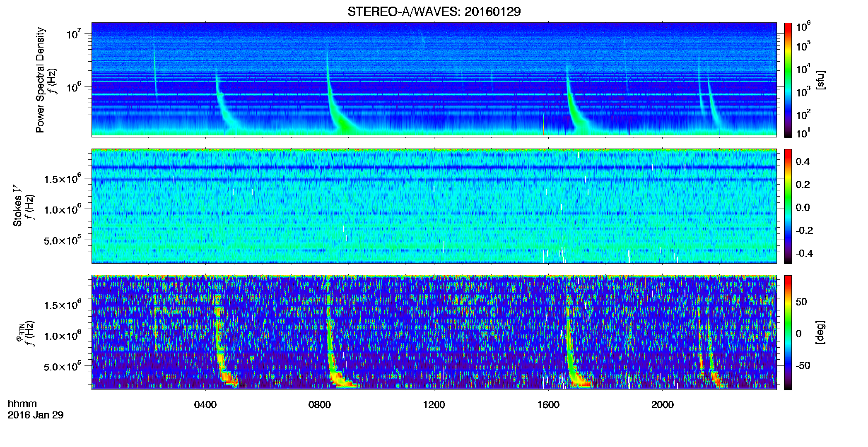
Task: Click the 10^7 frequency tick on the top panel
Action: pyautogui.click(x=74, y=34)
